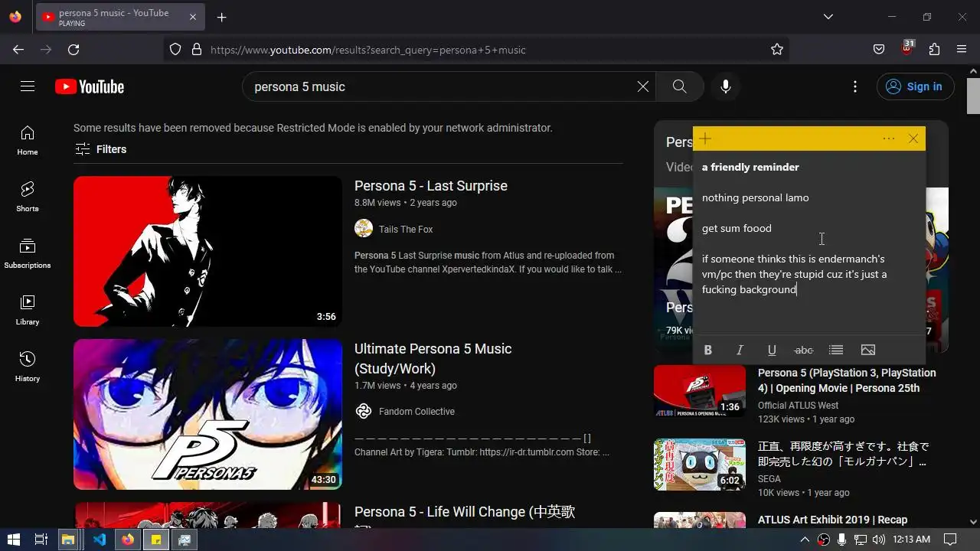Open a new Firefox tab
This screenshot has width=980, height=551.
(221, 18)
